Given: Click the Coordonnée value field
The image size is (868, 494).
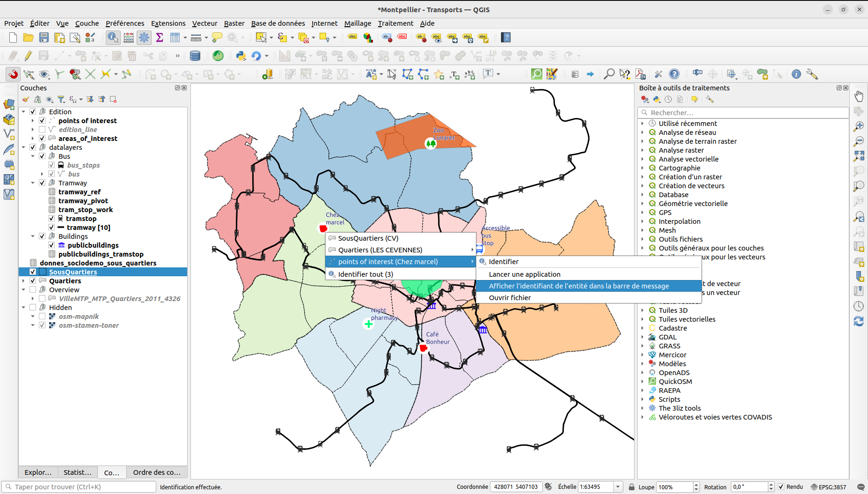Looking at the screenshot, I should click(516, 487).
